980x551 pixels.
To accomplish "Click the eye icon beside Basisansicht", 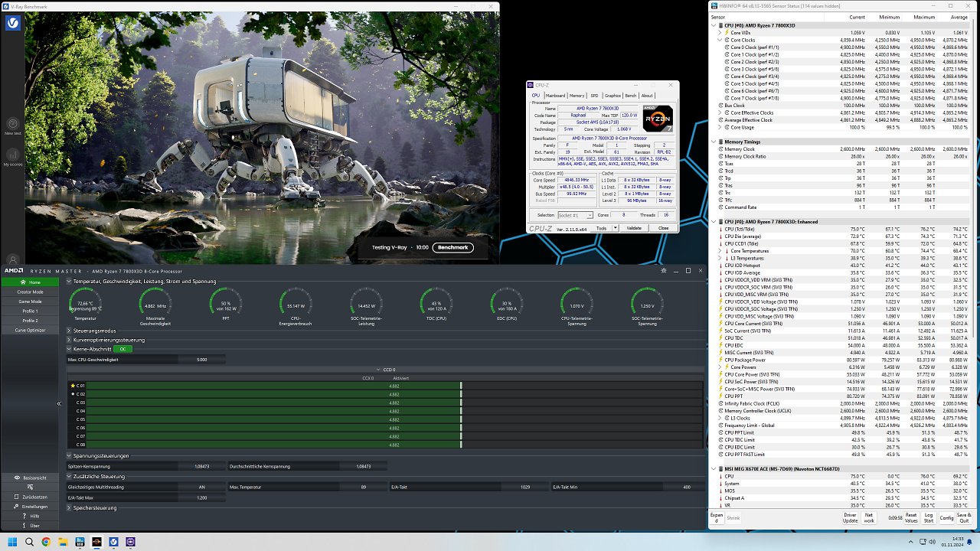I will coord(18,478).
